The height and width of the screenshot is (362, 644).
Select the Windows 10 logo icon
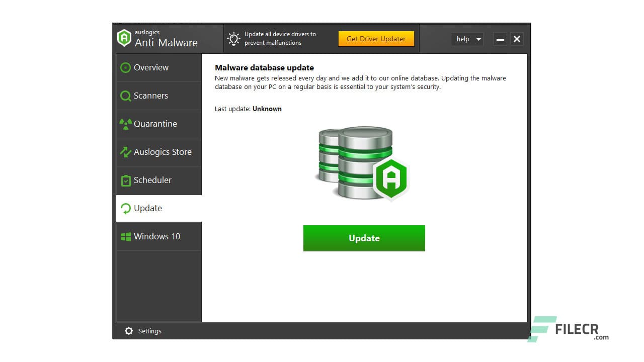125,236
